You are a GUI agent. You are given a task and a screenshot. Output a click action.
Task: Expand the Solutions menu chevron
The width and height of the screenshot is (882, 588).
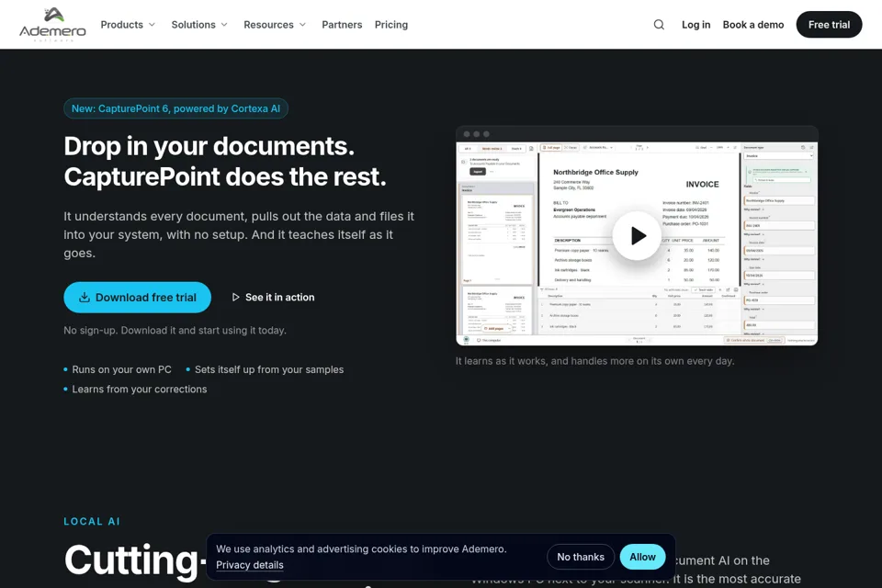[x=224, y=25]
